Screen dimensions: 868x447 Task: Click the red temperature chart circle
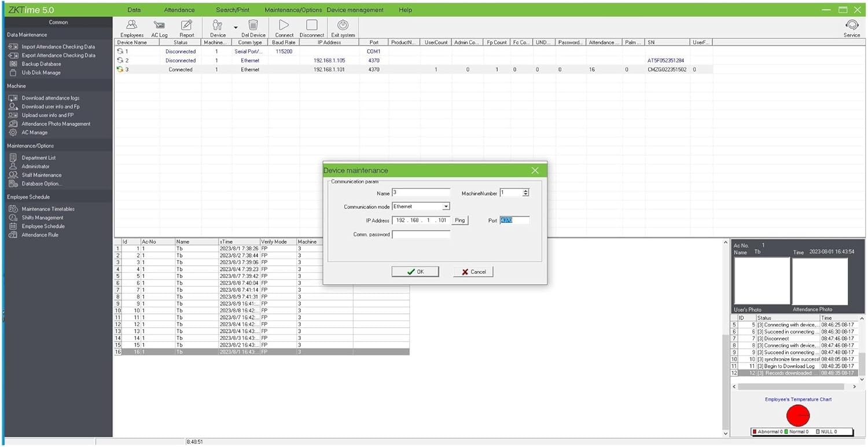click(798, 415)
